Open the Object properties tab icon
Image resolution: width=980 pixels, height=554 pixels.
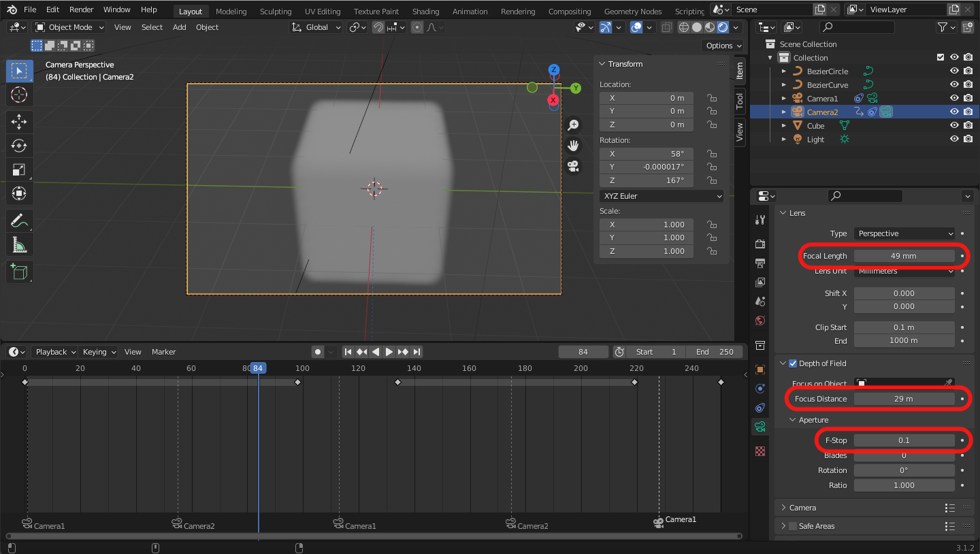(x=760, y=370)
